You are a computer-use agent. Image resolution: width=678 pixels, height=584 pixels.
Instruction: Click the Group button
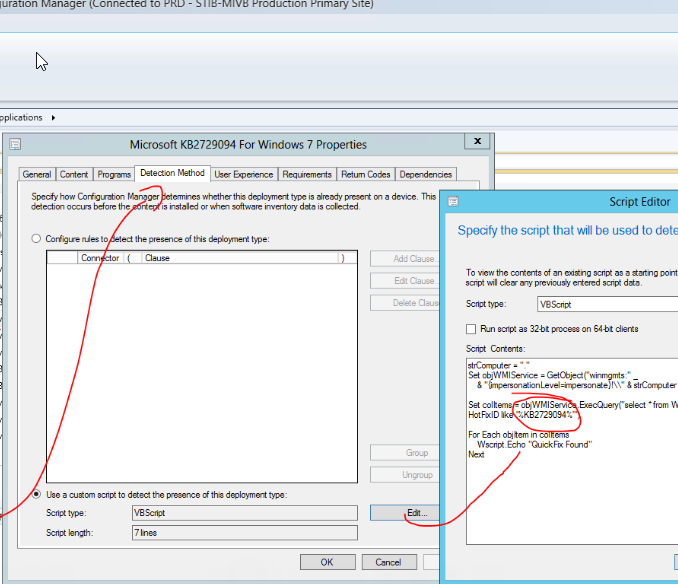[405, 453]
